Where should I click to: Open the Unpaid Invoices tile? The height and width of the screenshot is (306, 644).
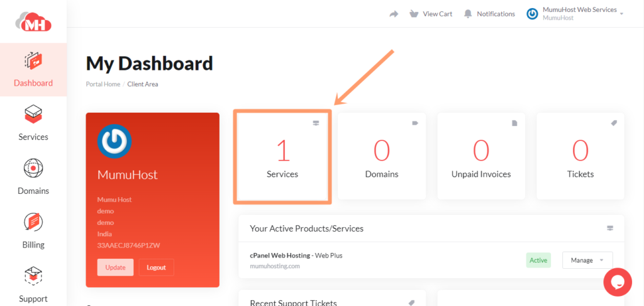(x=481, y=157)
